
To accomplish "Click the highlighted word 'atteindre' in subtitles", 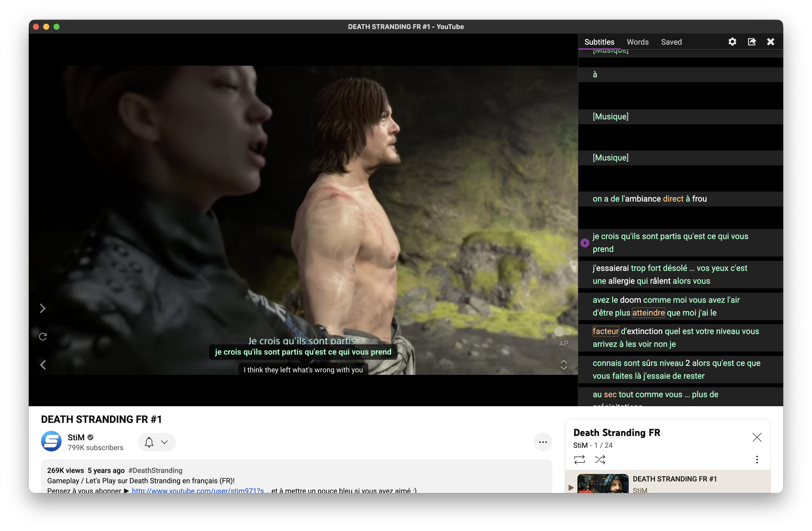I will (x=648, y=312).
